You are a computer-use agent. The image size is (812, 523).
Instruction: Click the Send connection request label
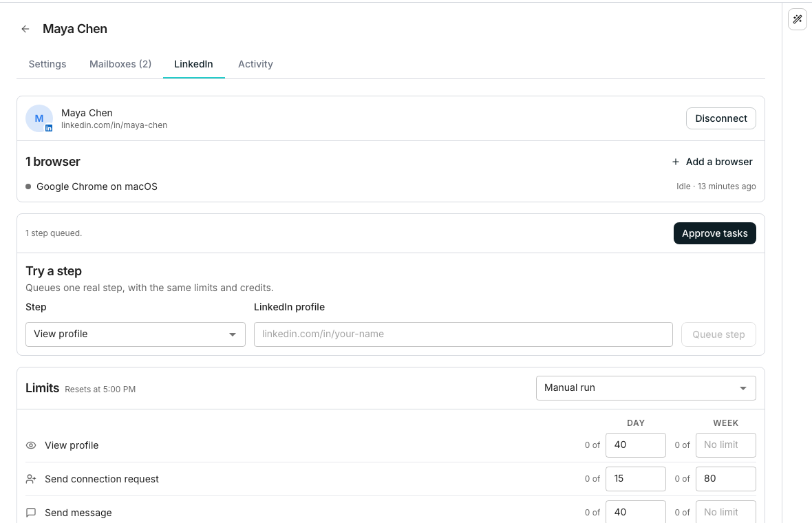102,479
